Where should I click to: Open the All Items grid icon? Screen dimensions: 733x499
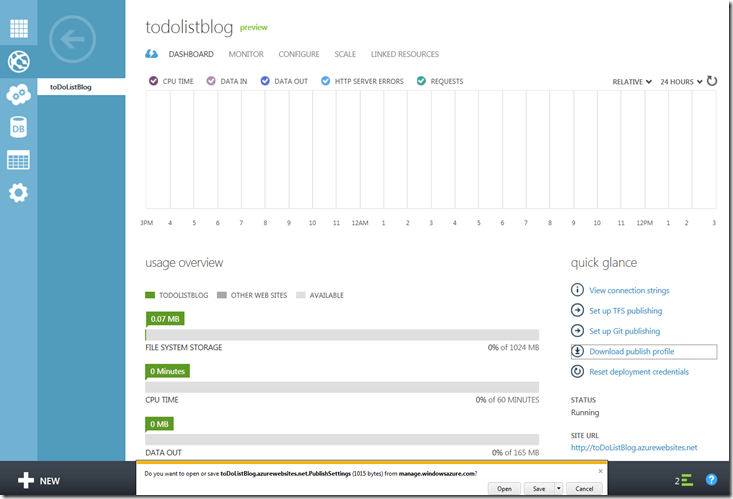point(19,29)
